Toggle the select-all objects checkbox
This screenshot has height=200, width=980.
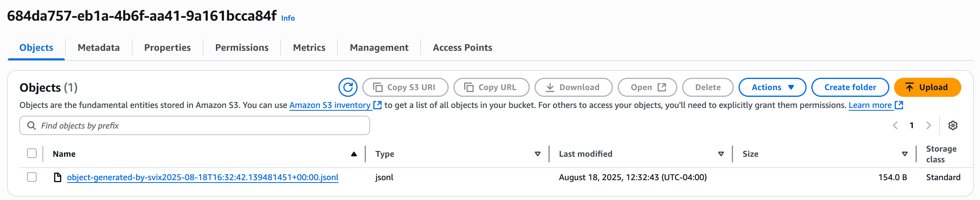[32, 154]
